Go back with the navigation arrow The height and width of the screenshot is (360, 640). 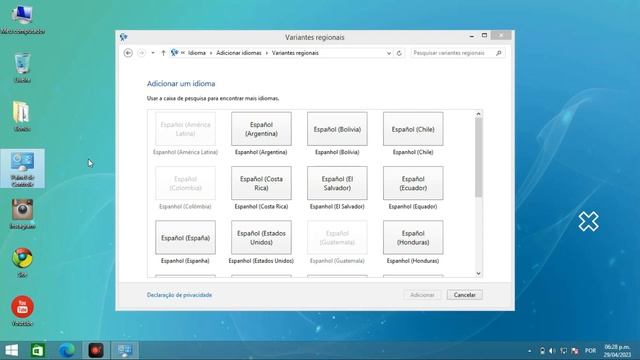(x=128, y=53)
